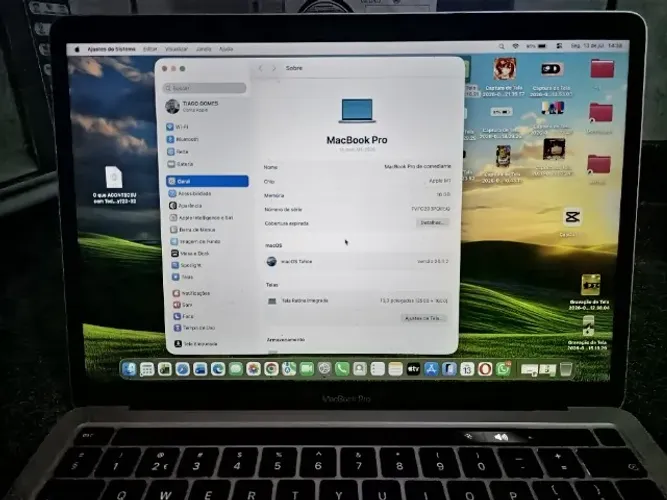
Task: Click the battery indicator in menu bar
Action: tap(536, 46)
